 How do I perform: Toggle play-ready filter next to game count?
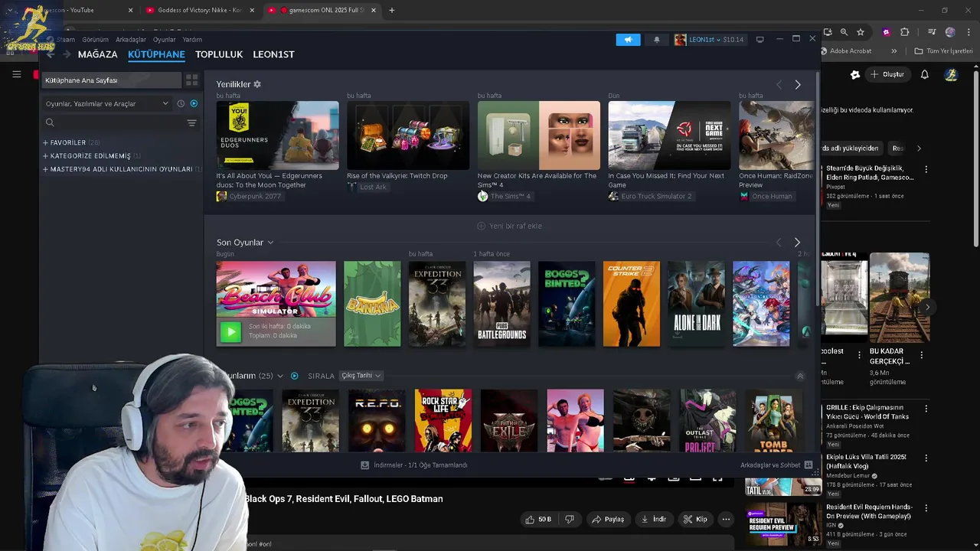click(294, 376)
